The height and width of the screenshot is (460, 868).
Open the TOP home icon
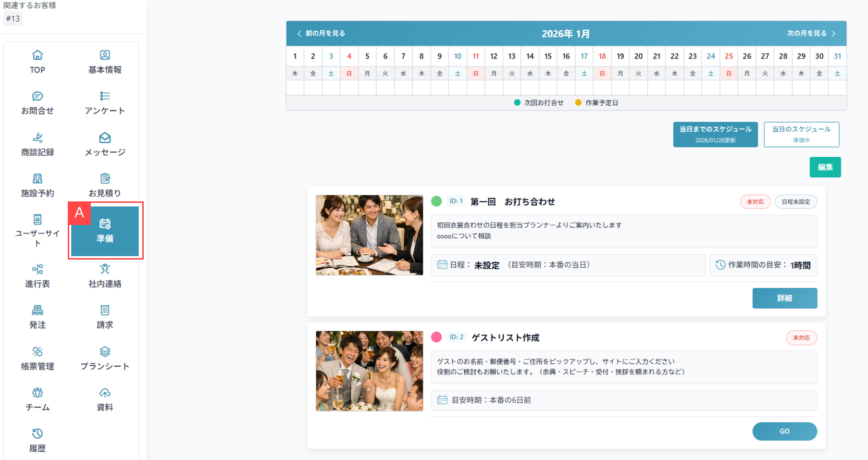(x=37, y=55)
